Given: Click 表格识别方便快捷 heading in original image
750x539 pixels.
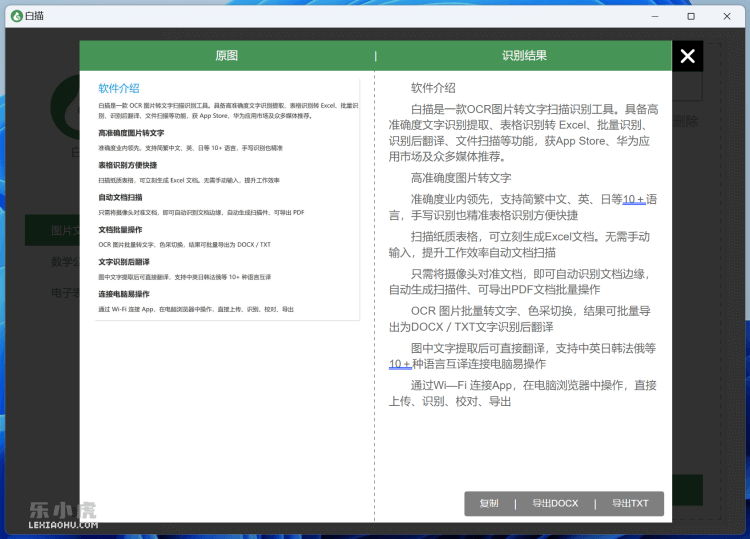Looking at the screenshot, I should click(x=128, y=165).
